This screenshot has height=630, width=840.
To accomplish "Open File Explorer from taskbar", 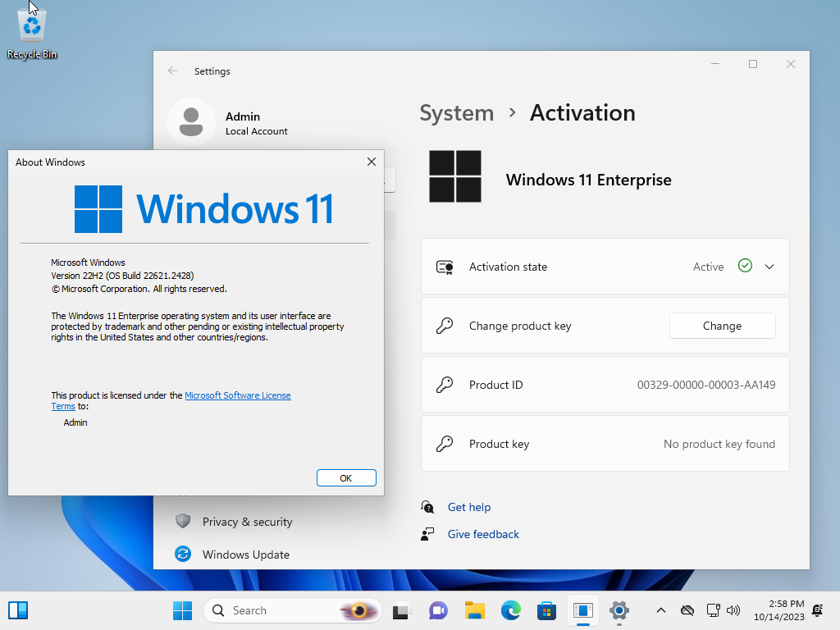I will pyautogui.click(x=475, y=610).
